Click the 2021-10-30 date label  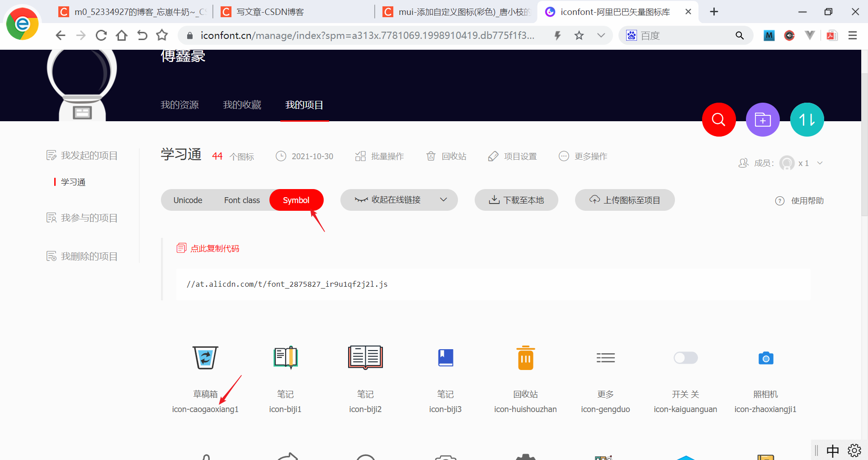click(x=312, y=156)
